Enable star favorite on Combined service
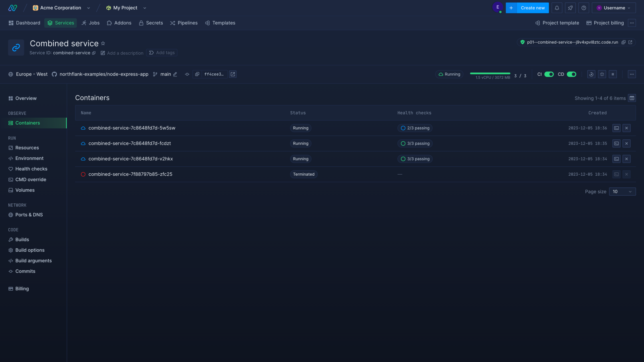Viewport: 644px width, 362px height. (103, 44)
